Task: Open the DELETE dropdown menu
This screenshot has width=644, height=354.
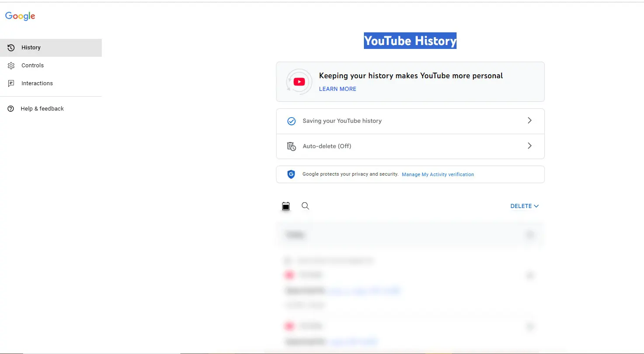Action: click(x=524, y=206)
